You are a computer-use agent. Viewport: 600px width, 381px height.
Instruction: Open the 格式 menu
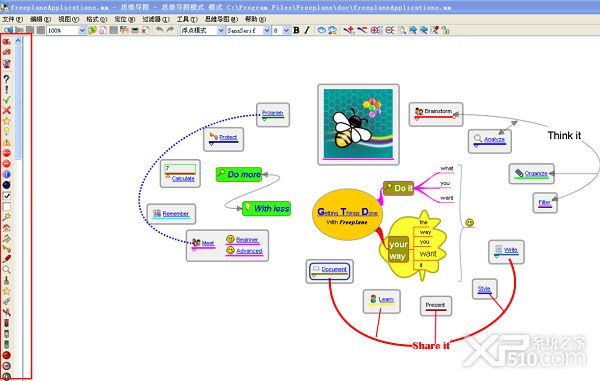click(x=96, y=19)
